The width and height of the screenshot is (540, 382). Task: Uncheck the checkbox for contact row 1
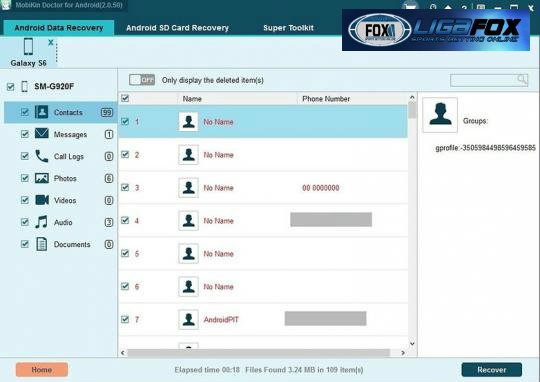[125, 122]
